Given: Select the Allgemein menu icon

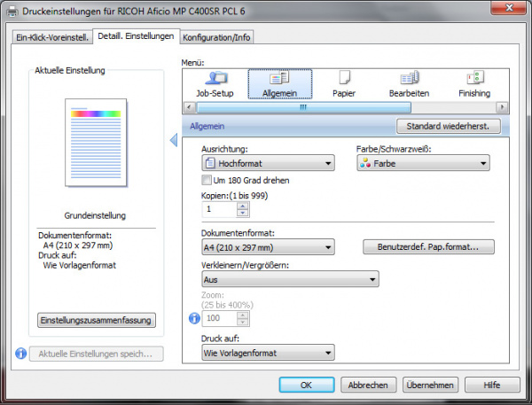Looking at the screenshot, I should click(280, 83).
